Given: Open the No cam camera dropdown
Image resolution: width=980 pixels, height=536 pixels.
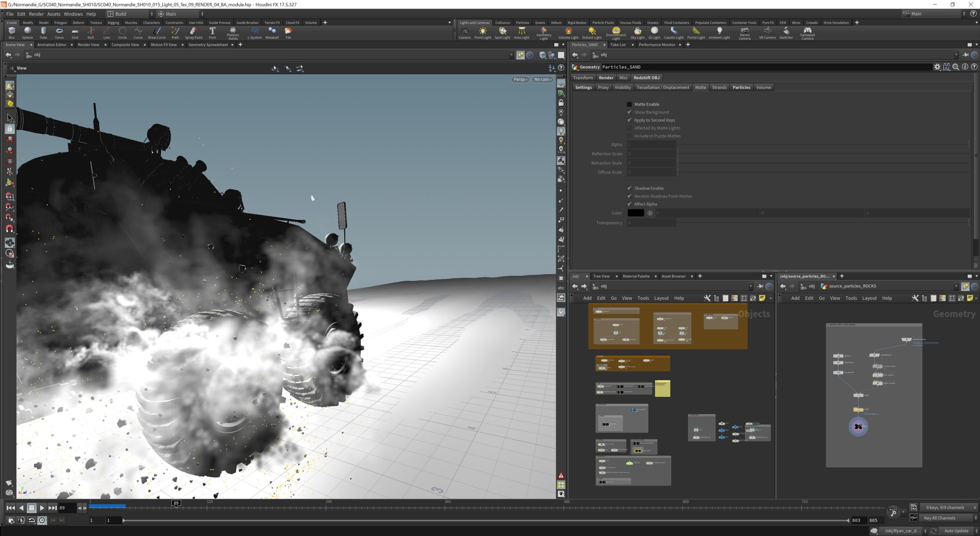Looking at the screenshot, I should click(542, 79).
